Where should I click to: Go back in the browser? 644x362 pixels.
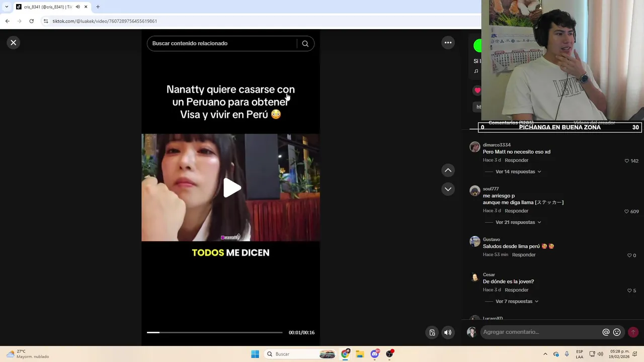7,21
